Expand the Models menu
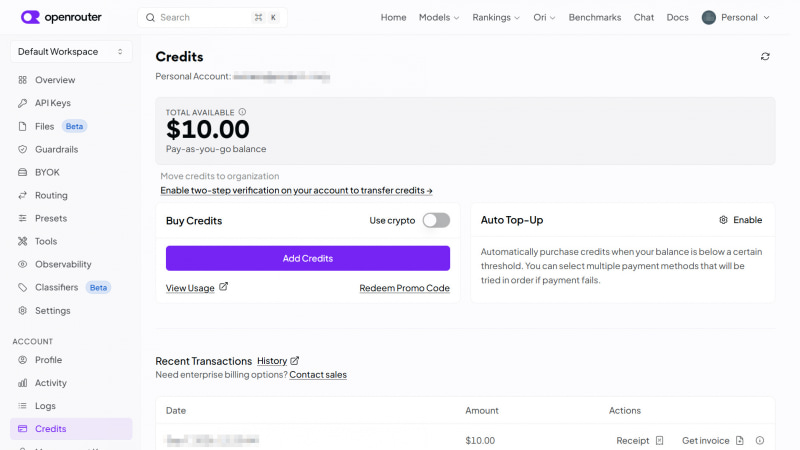This screenshot has width=800, height=450. (x=439, y=17)
